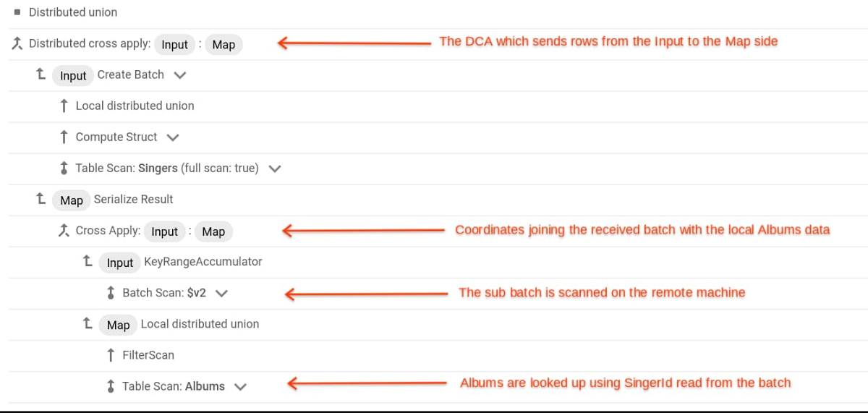Click the Distributed union square icon

pyautogui.click(x=17, y=12)
